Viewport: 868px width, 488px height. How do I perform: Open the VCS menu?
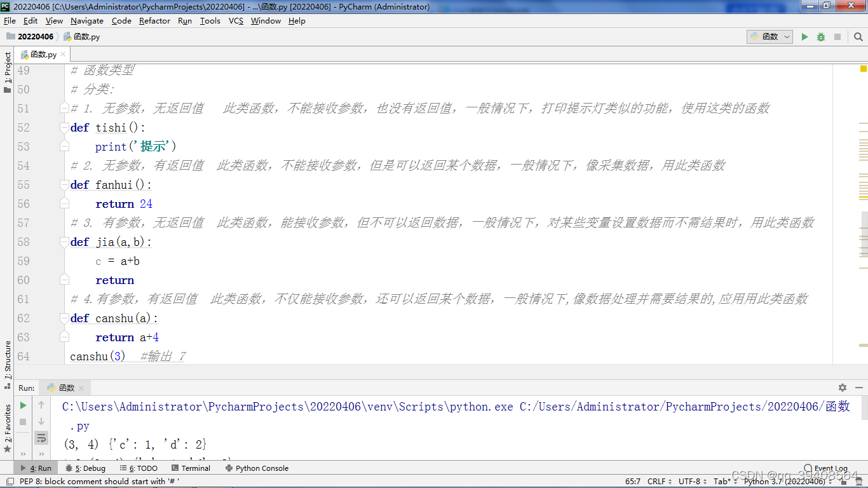pyautogui.click(x=236, y=21)
